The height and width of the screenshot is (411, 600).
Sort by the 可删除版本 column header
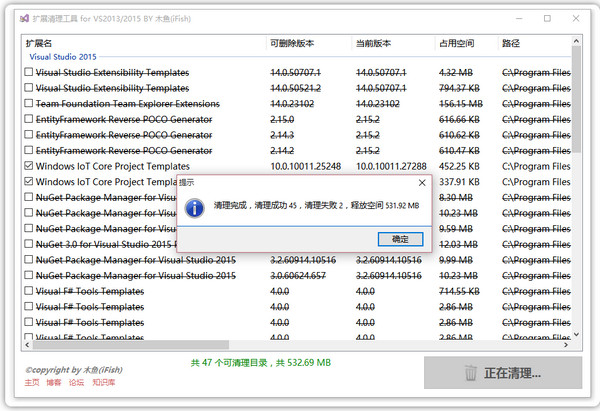coord(309,43)
